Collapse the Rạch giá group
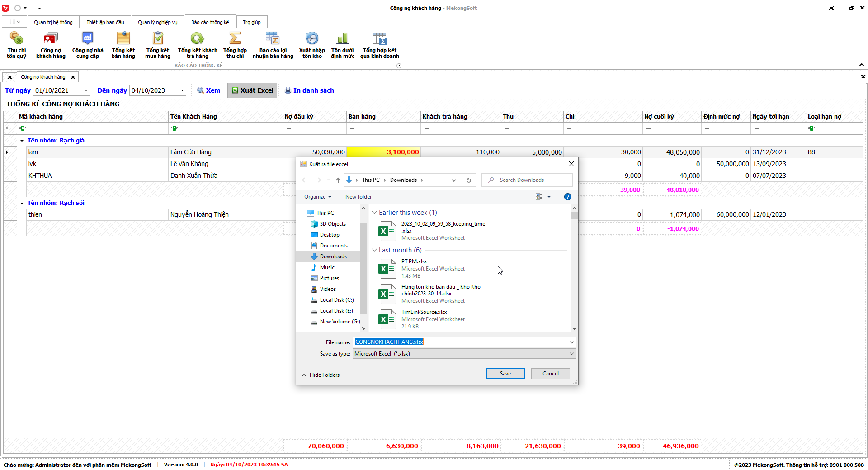This screenshot has width=868, height=470. (22, 141)
